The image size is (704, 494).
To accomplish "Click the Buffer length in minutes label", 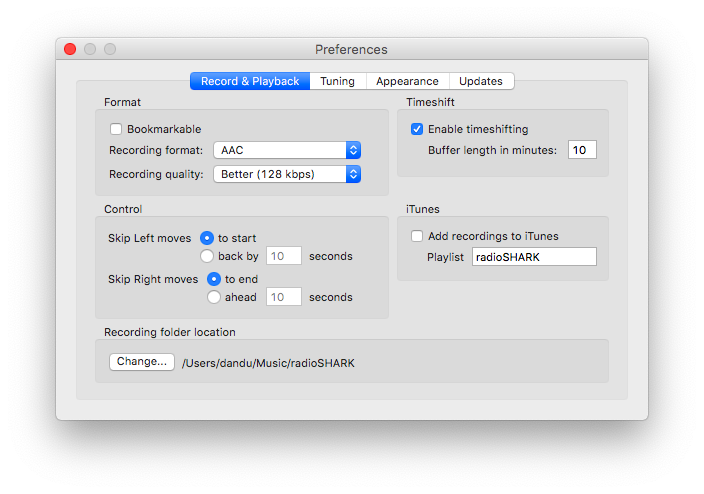I will coord(493,150).
